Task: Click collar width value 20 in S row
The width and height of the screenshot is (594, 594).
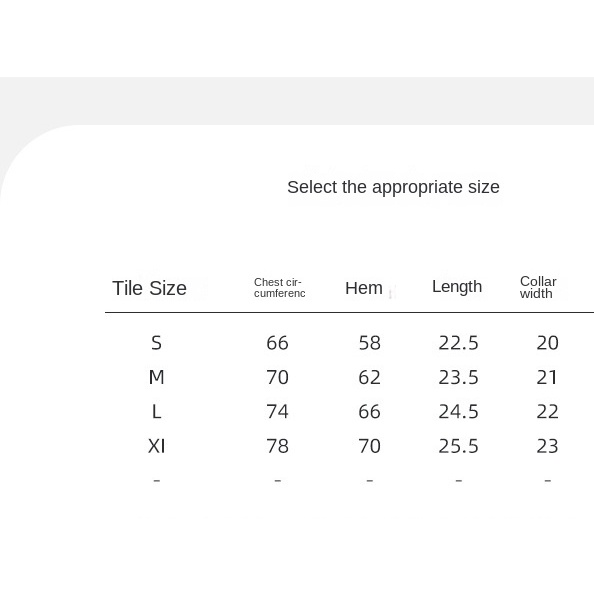Action: 547,343
